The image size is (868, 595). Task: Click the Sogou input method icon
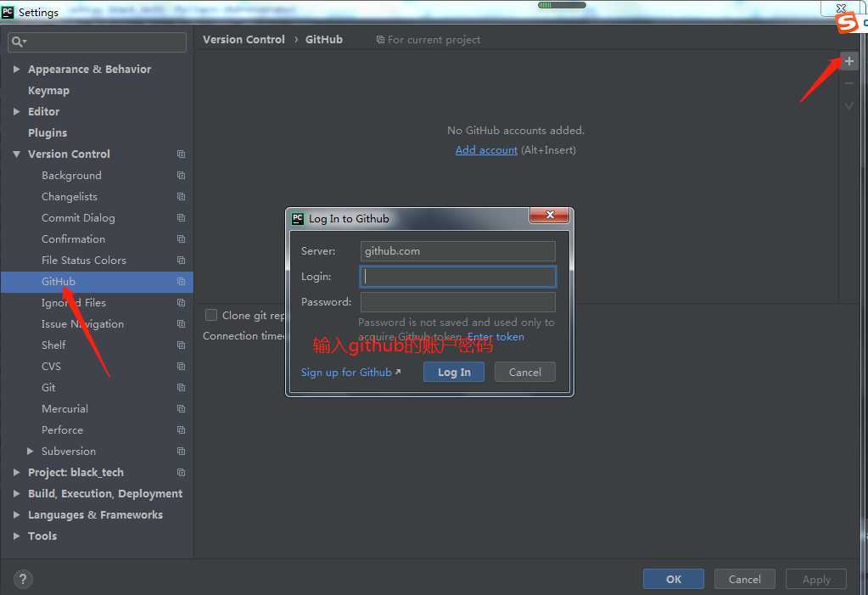click(x=847, y=23)
